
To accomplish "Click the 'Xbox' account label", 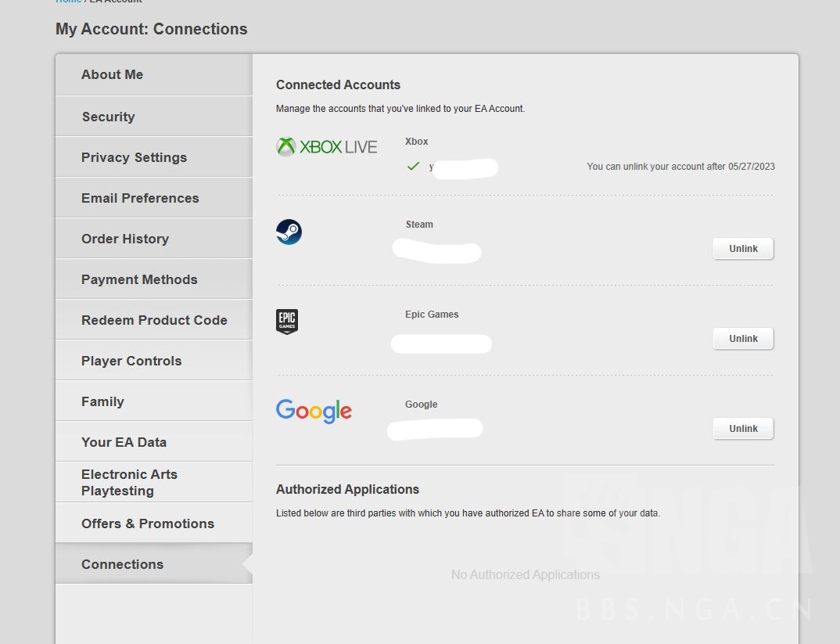I will point(416,142).
